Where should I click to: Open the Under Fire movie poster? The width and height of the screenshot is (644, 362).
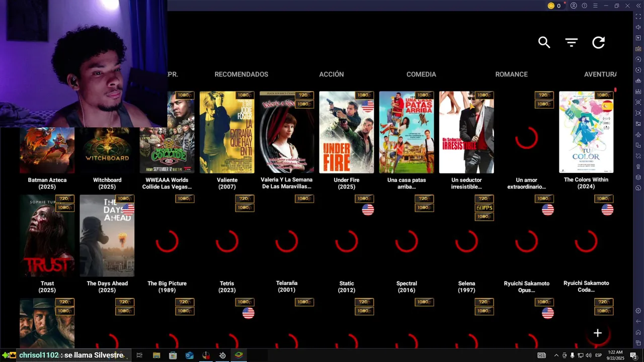347,132
